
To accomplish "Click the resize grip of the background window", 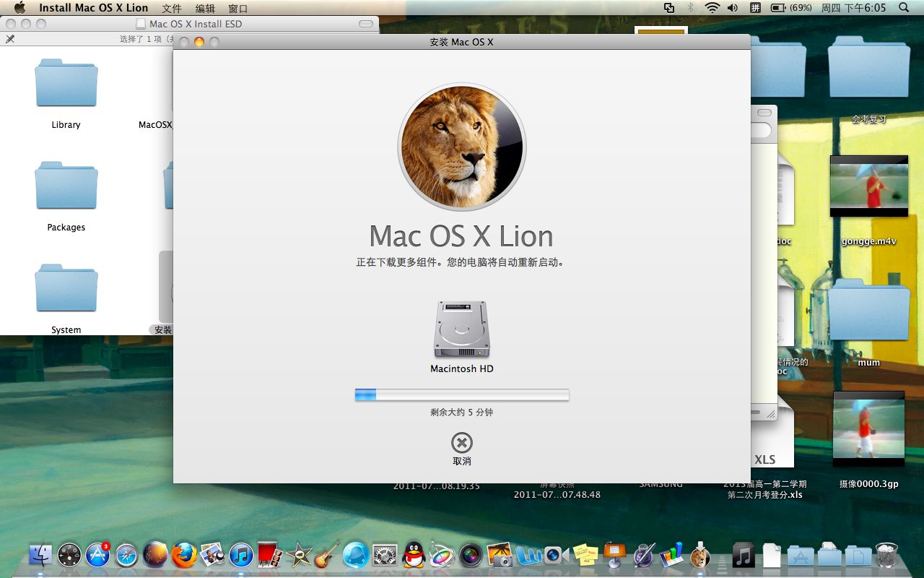I will [770, 414].
